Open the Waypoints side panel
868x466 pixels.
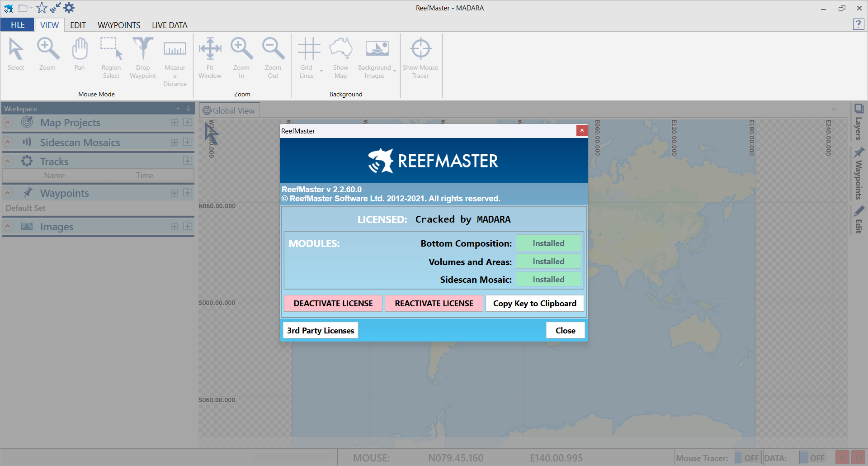[859, 173]
